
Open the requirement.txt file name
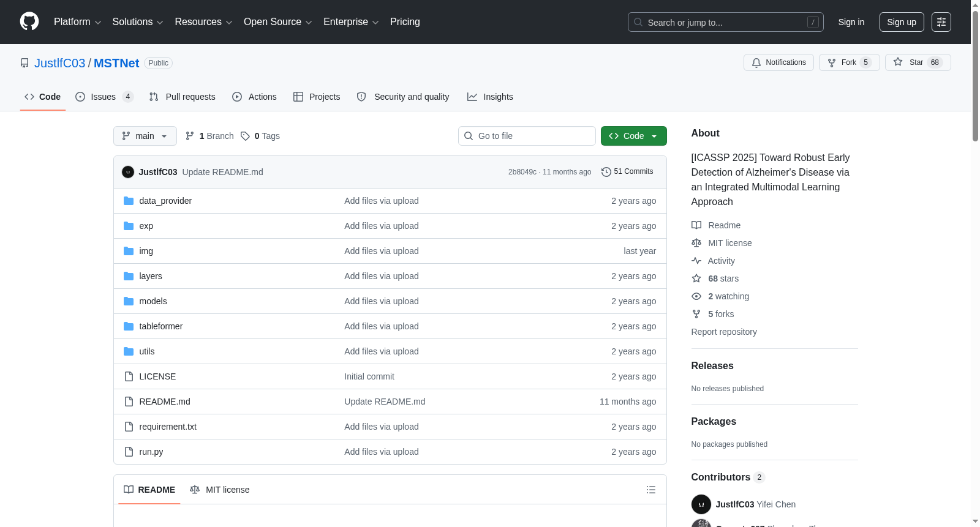(168, 427)
